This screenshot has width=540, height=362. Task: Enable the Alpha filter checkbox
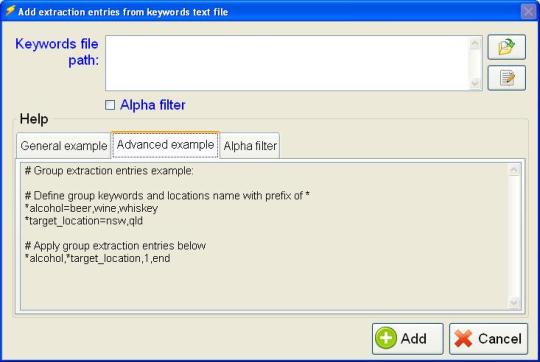[110, 105]
